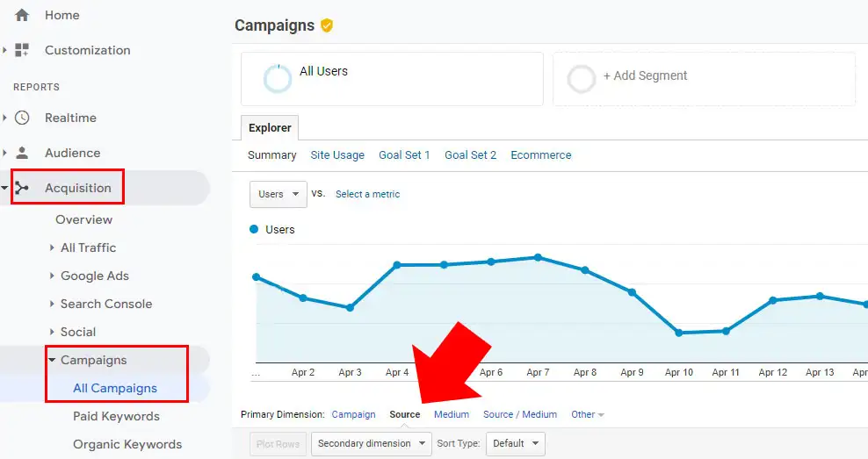The height and width of the screenshot is (459, 868).
Task: Select Medium as primary dimension
Action: (x=452, y=414)
